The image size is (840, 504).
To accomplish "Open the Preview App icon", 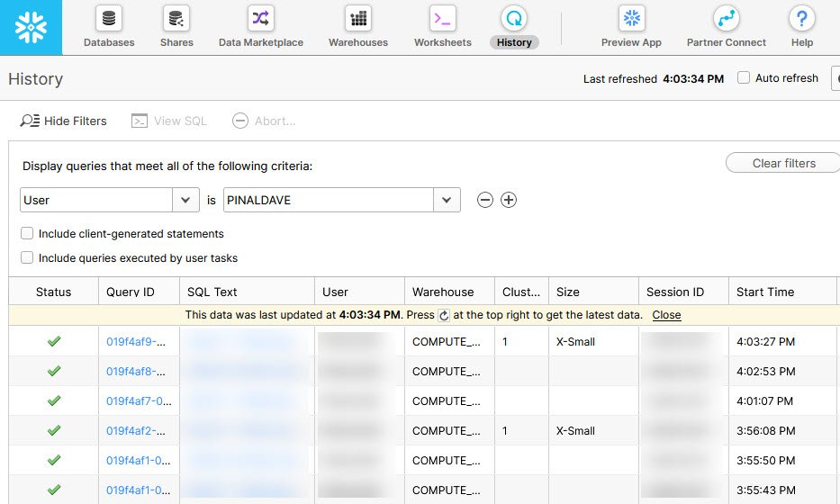I will (x=631, y=18).
